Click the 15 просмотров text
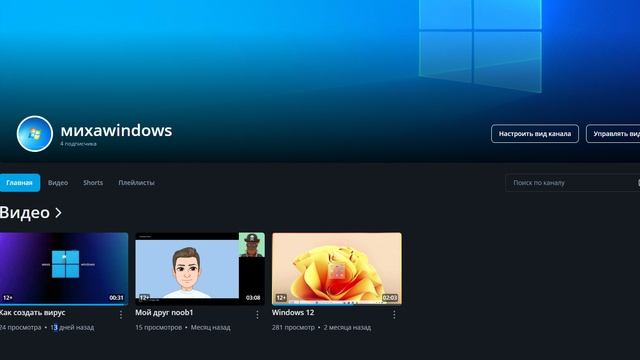640x360 pixels. [159, 327]
